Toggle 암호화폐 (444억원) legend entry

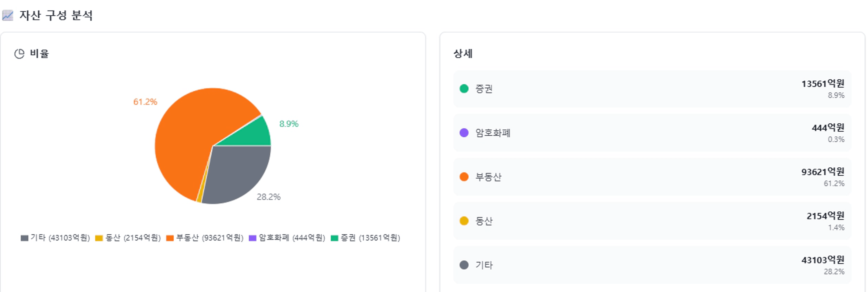pyautogui.click(x=287, y=238)
